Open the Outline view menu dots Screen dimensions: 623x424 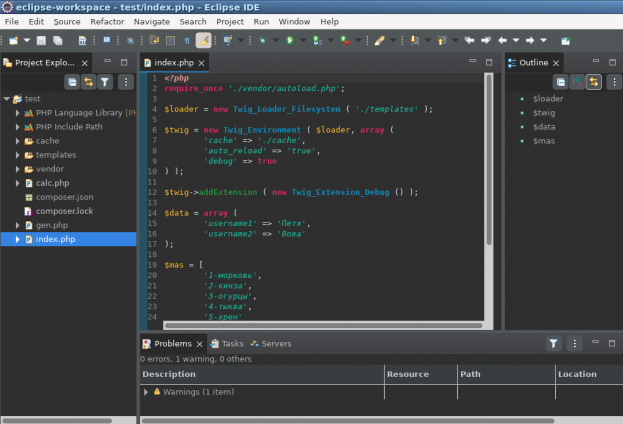614,82
